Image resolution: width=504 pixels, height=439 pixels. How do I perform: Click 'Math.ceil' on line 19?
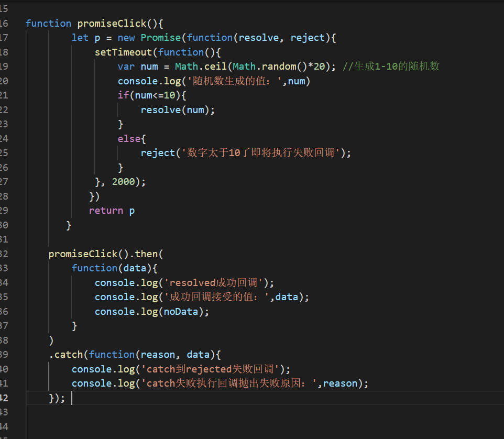tap(201, 67)
